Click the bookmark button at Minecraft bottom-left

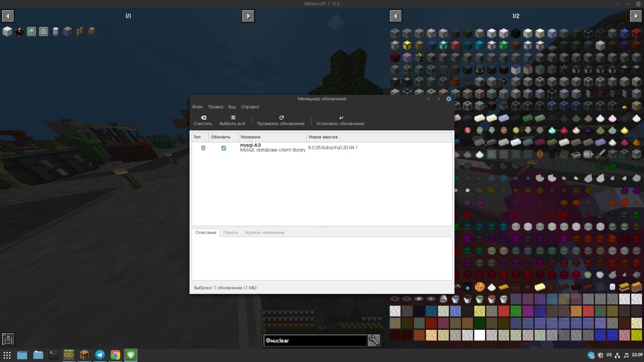[8, 339]
